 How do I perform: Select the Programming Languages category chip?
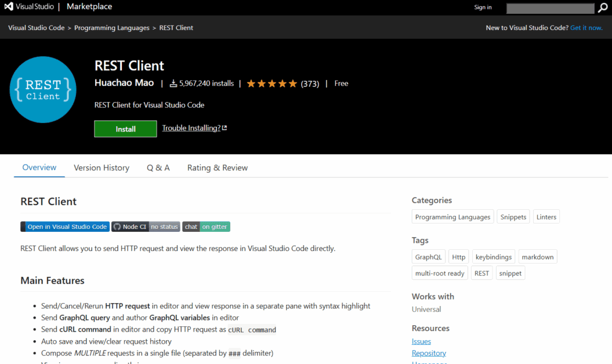point(453,217)
